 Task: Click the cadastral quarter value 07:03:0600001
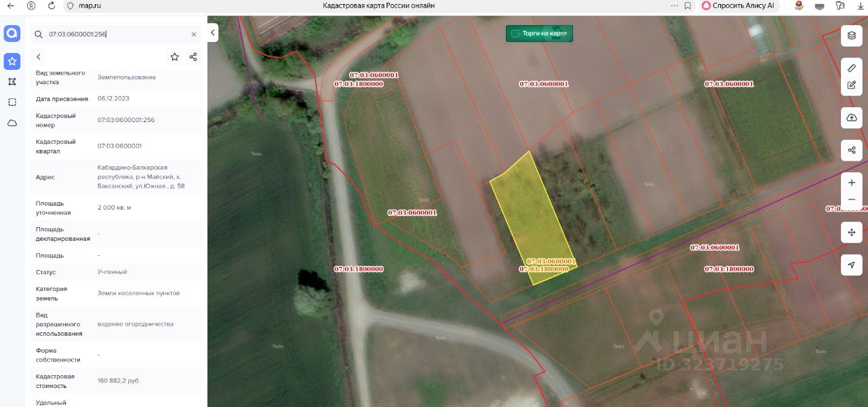click(x=120, y=146)
